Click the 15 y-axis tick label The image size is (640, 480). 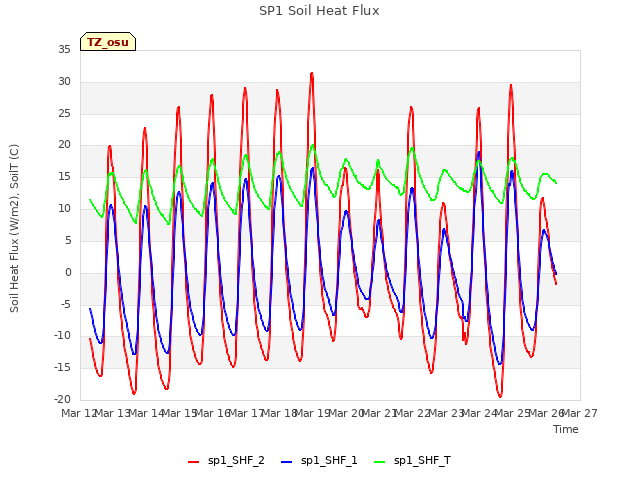coord(64,176)
